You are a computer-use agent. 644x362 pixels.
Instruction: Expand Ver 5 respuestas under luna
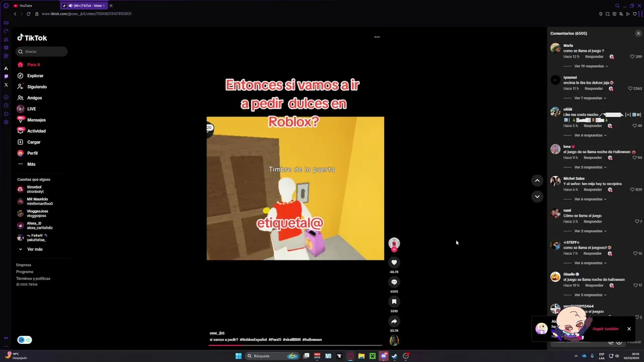[590, 167]
